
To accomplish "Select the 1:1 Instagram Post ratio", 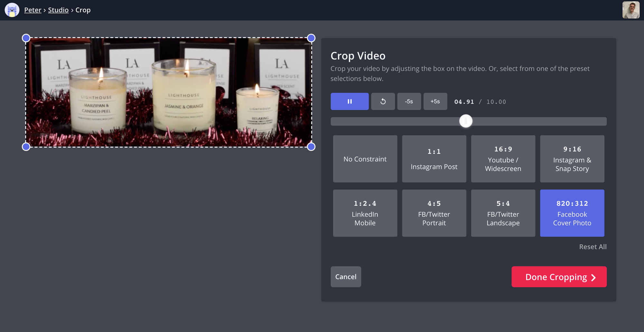I will (434, 159).
